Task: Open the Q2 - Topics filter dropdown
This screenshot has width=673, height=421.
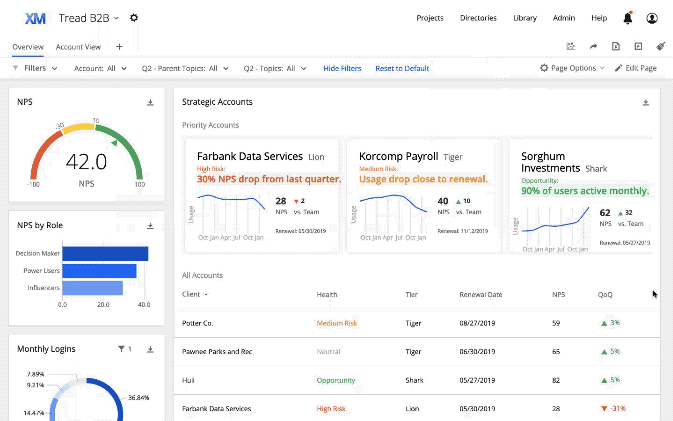Action: point(275,68)
